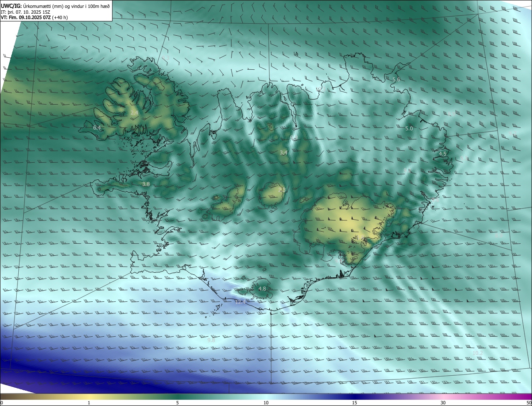Click the map value label '5.6'
Screen dimensions: 532x406
tap(396, 79)
